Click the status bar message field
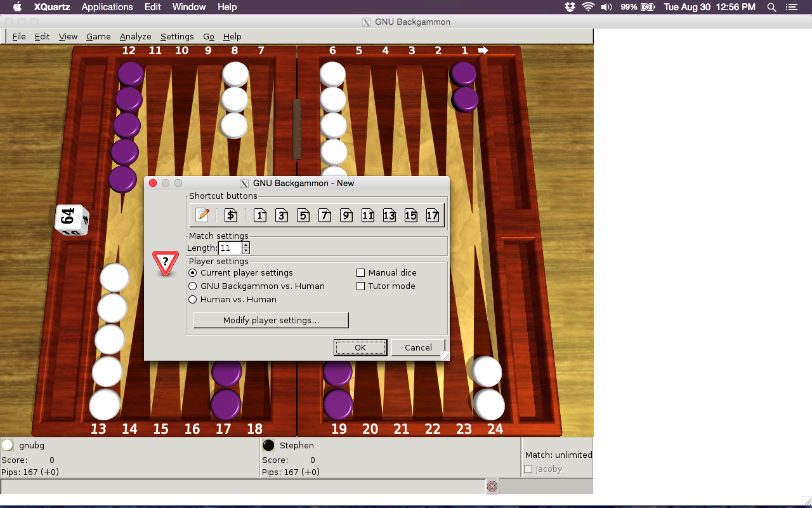This screenshot has width=812, height=508. [243, 486]
